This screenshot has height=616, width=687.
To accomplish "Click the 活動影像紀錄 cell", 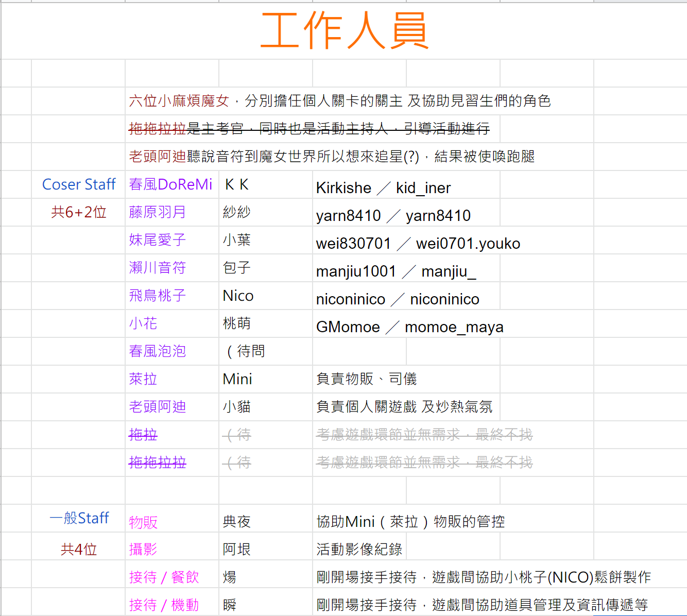I will pos(359,546).
